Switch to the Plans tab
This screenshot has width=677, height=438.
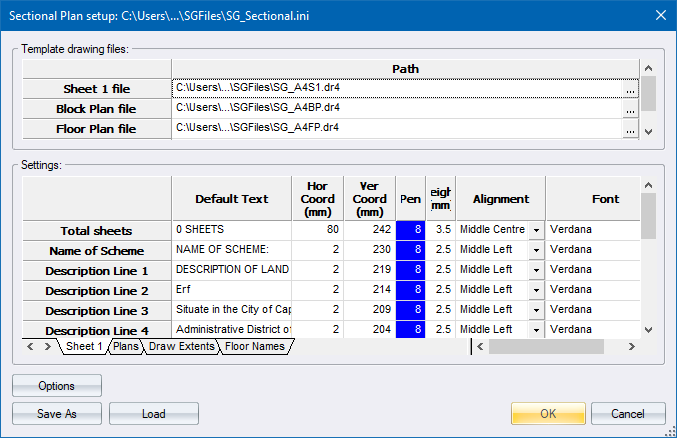pyautogui.click(x=126, y=347)
